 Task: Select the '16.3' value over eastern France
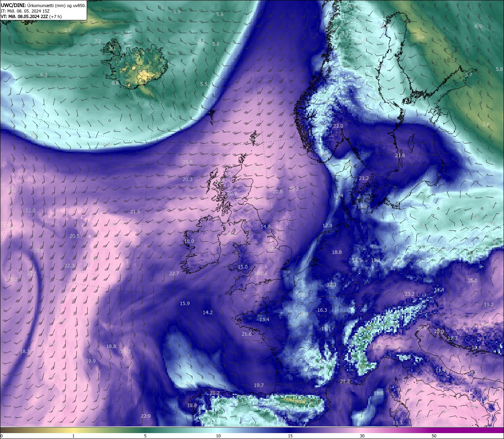click(322, 310)
